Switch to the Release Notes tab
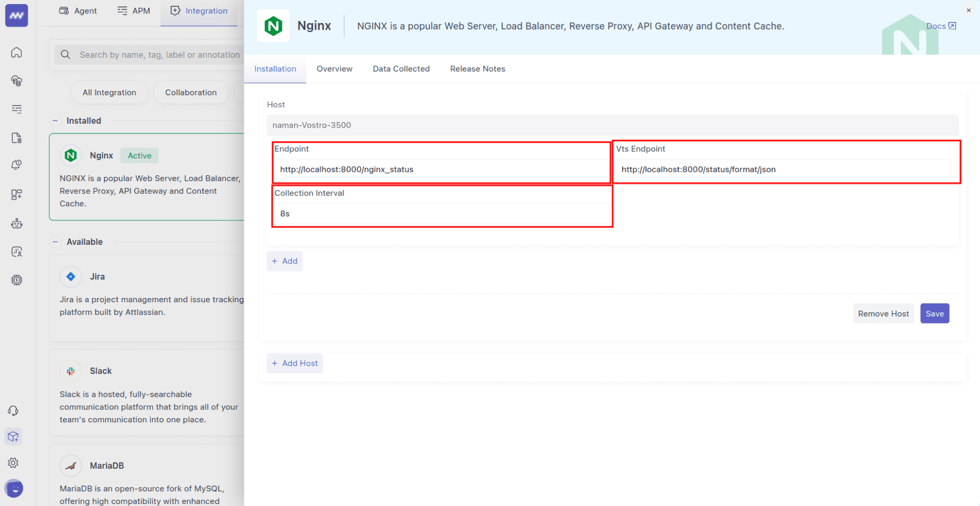Viewport: 980px width, 506px height. tap(477, 69)
